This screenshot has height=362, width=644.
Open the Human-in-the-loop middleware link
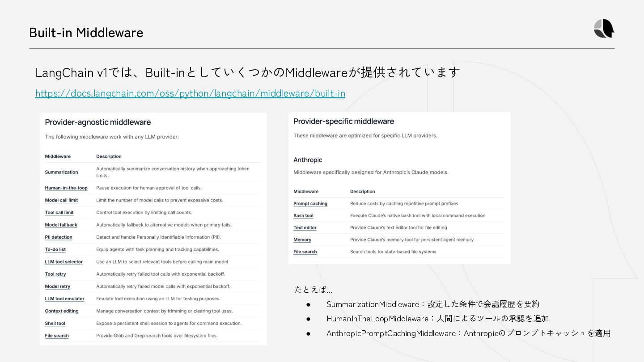coord(66,188)
